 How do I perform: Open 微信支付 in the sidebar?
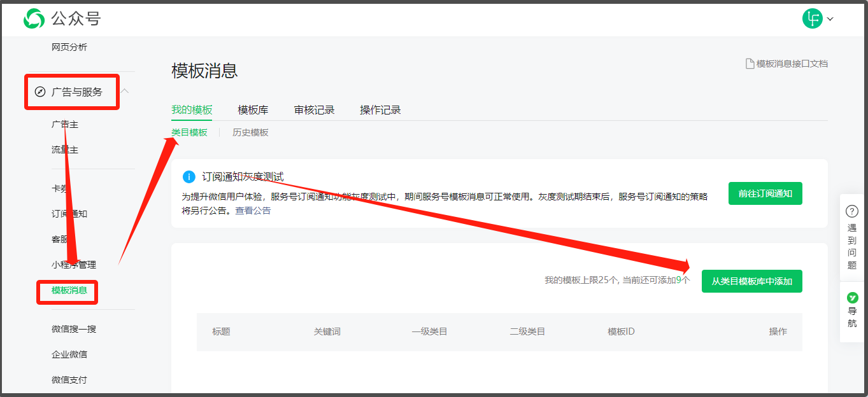[69, 380]
